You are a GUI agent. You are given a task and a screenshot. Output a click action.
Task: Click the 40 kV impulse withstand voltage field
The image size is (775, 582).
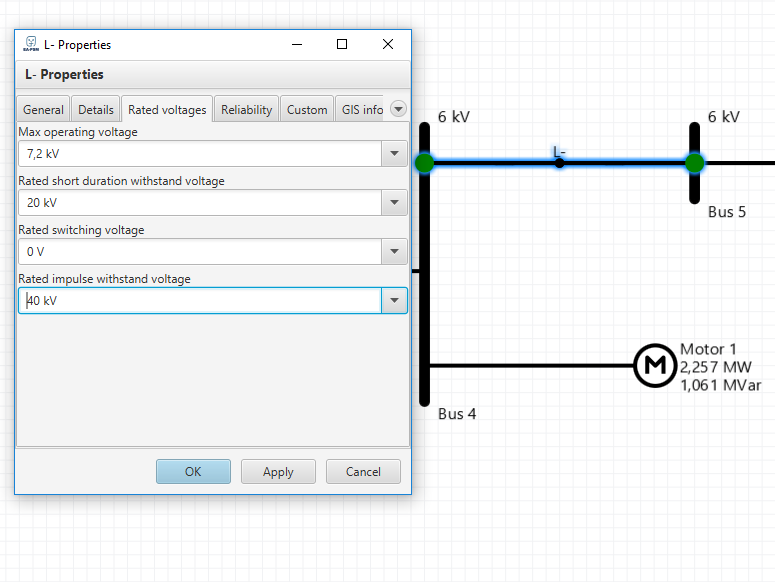pyautogui.click(x=200, y=300)
